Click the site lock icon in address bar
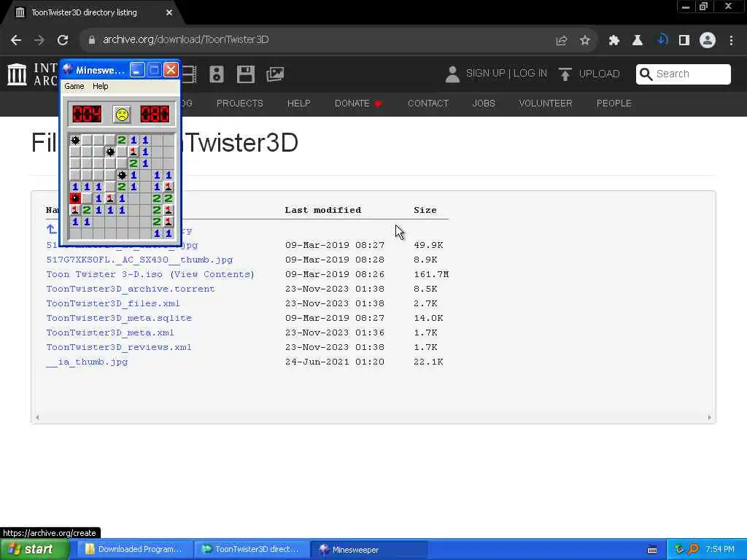 tap(91, 40)
